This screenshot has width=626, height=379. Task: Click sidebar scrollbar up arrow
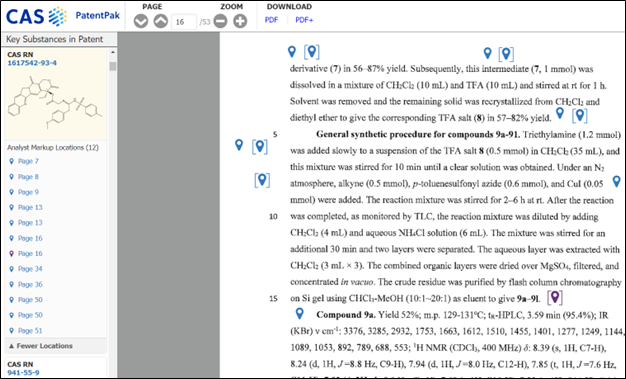tap(113, 52)
